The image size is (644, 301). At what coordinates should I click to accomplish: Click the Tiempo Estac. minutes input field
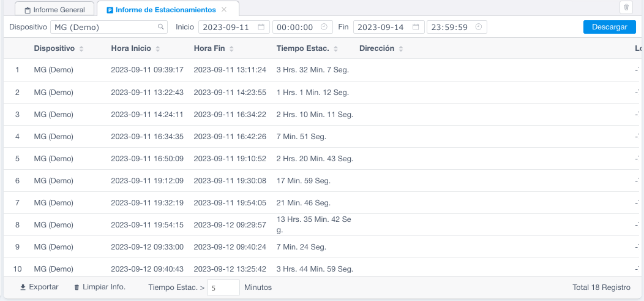coord(223,288)
